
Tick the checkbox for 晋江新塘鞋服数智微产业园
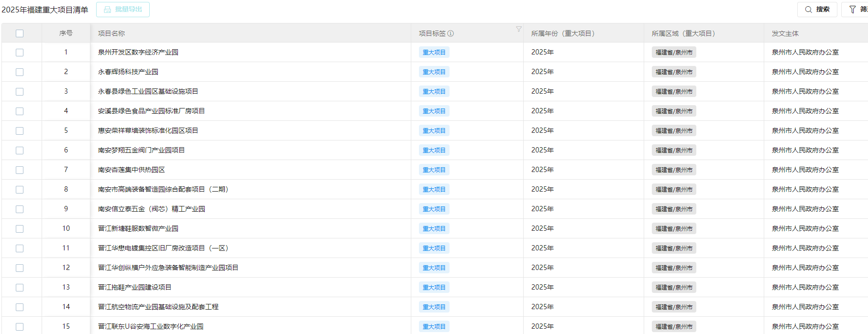[20, 229]
